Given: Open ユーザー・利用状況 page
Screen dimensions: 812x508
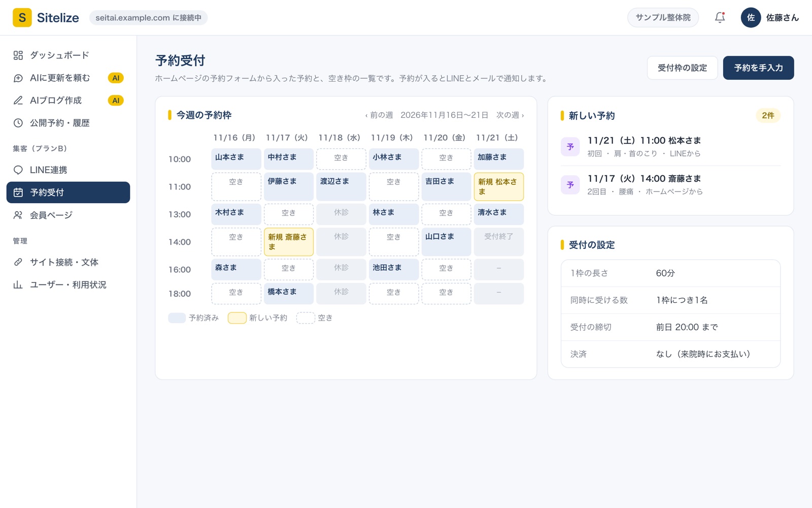Looking at the screenshot, I should click(x=68, y=284).
